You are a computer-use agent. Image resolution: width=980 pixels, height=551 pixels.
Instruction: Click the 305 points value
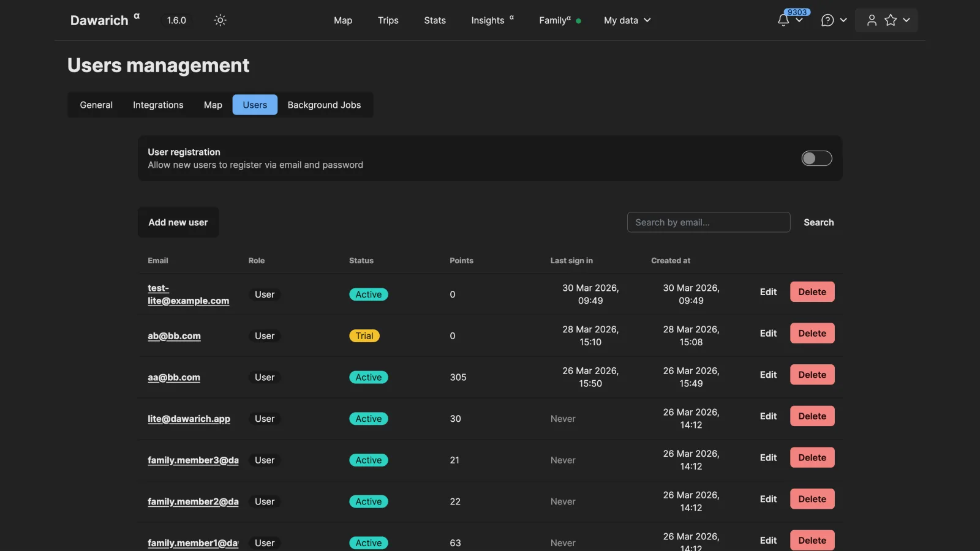458,377
